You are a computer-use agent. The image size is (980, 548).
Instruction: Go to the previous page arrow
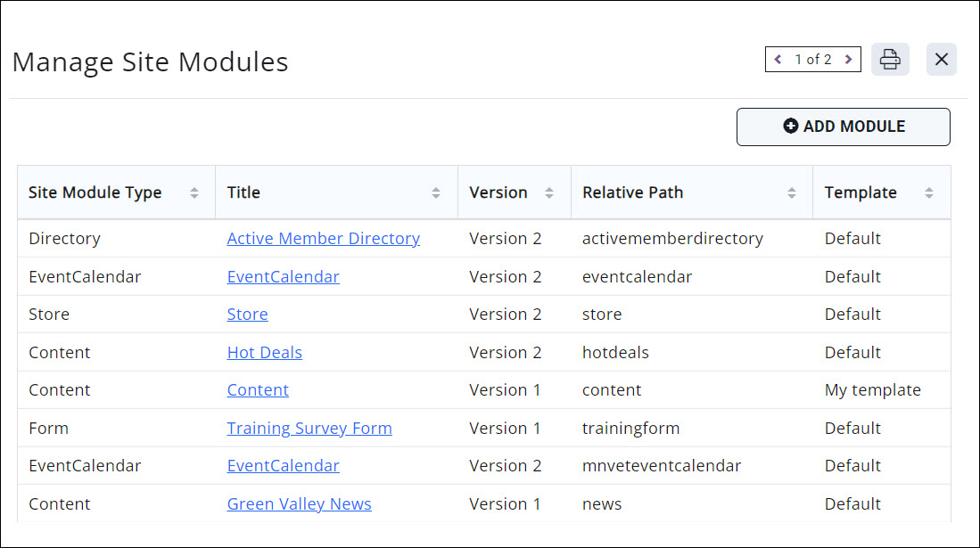[x=778, y=60]
